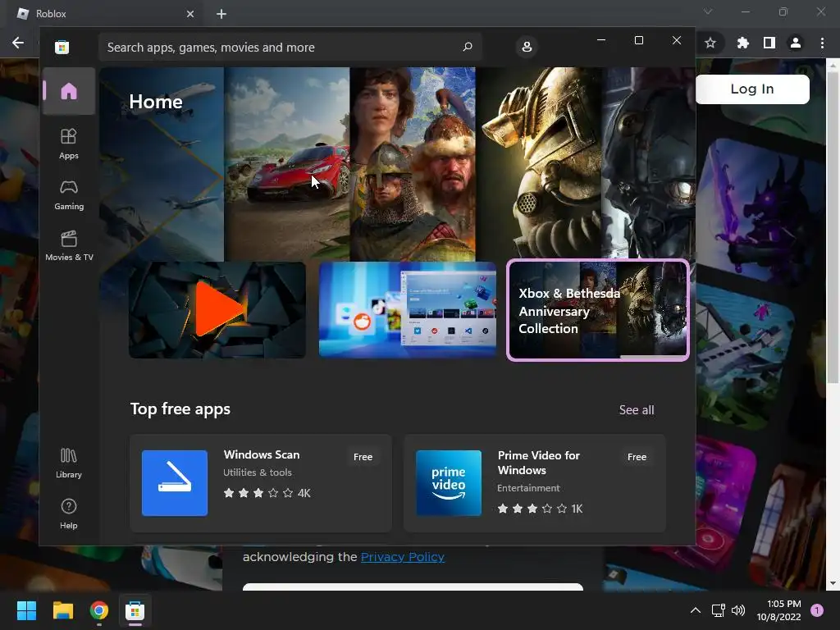Image resolution: width=840 pixels, height=630 pixels.
Task: Go back in Chrome browser
Action: pyautogui.click(x=18, y=43)
